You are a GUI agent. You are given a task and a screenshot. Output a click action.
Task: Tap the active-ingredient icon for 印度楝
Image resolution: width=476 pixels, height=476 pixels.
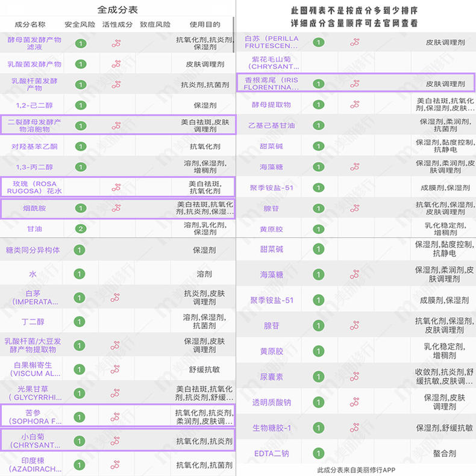(x=115, y=465)
